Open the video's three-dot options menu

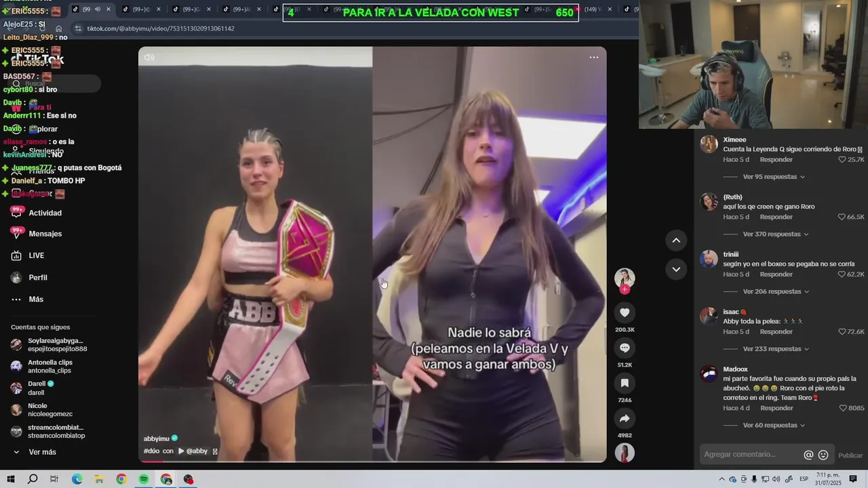tap(594, 58)
